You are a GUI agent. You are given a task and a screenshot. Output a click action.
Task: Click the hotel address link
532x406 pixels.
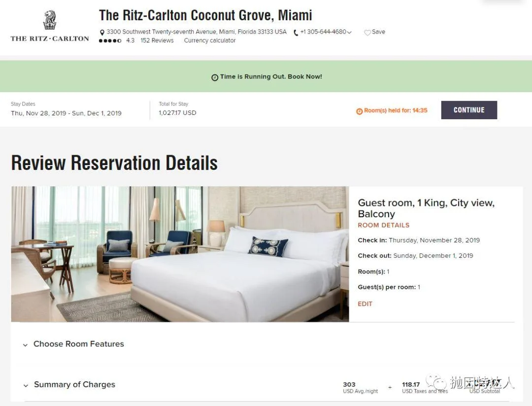[x=197, y=32]
